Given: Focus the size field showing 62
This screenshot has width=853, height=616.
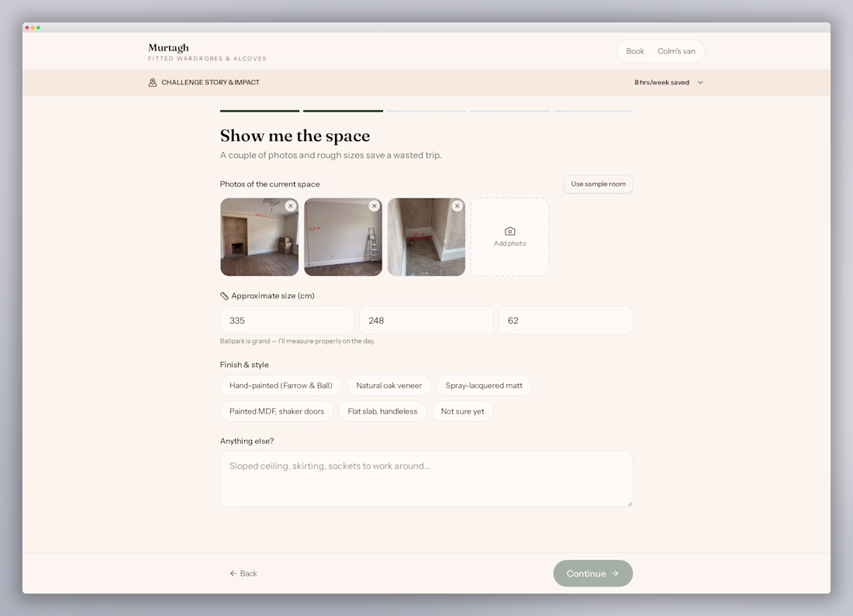Looking at the screenshot, I should (566, 320).
